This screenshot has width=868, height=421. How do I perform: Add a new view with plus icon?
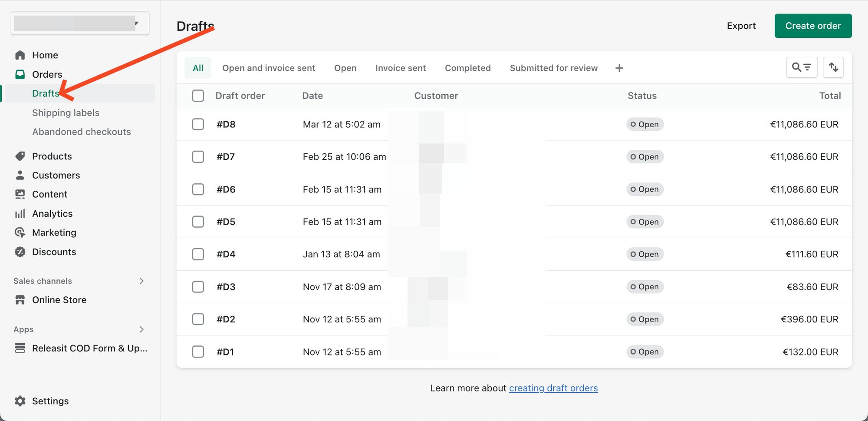(619, 68)
